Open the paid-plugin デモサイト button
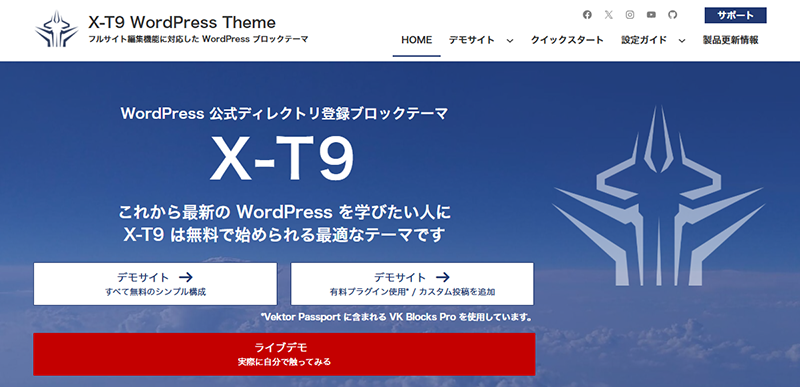The height and width of the screenshot is (387, 800). tap(412, 284)
